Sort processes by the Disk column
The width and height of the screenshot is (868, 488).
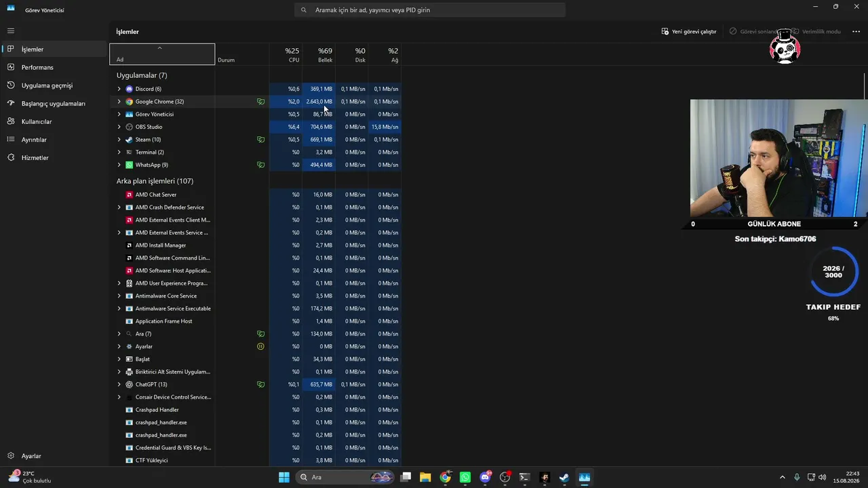352,54
